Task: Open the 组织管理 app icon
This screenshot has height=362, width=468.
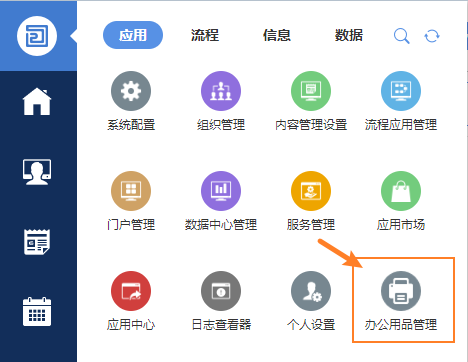Action: 221,91
